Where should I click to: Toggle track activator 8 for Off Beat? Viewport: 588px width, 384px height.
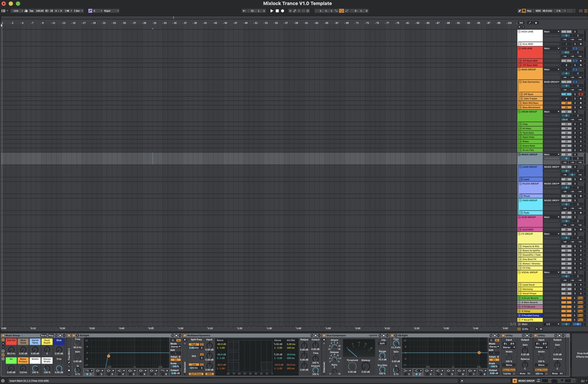pos(566,94)
